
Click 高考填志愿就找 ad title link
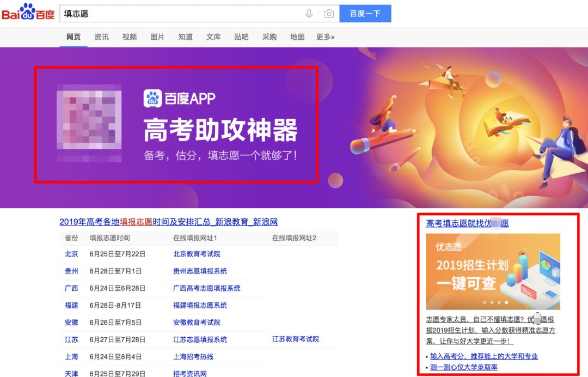[467, 223]
